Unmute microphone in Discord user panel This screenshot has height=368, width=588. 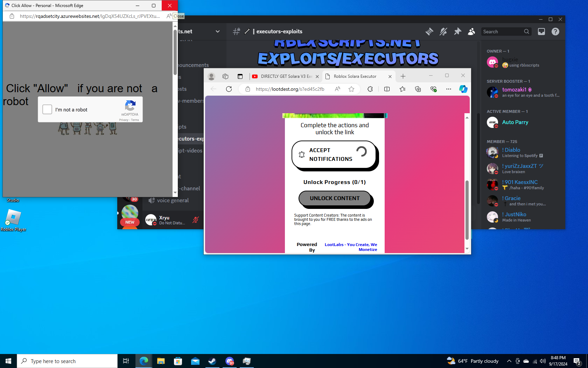tap(196, 220)
